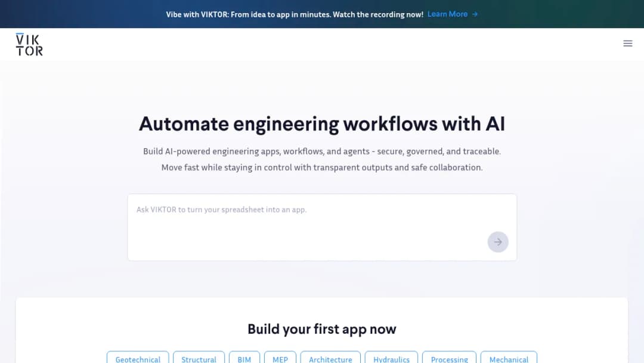Submit the prompt with the arrow button
Screen dimensions: 644x363
(498, 242)
